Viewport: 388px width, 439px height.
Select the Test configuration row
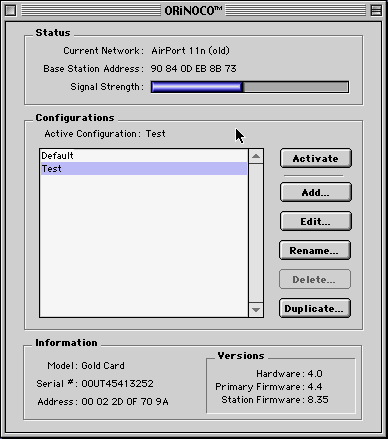144,169
